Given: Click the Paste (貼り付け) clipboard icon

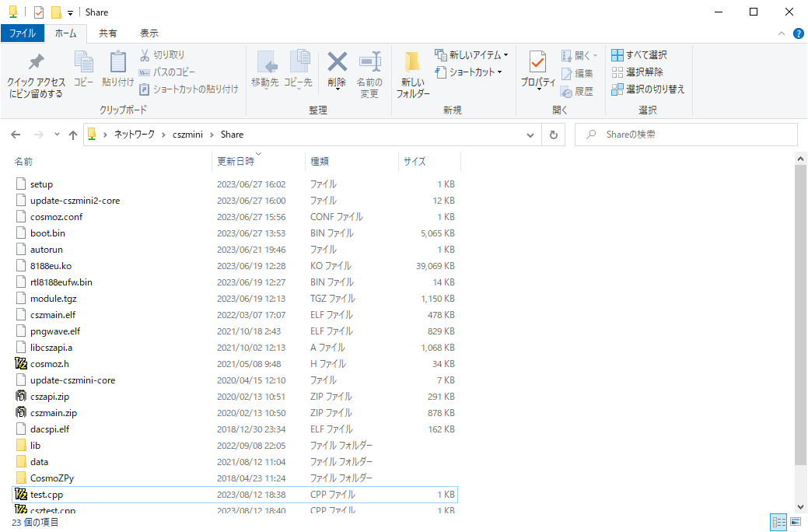Looking at the screenshot, I should point(117,62).
